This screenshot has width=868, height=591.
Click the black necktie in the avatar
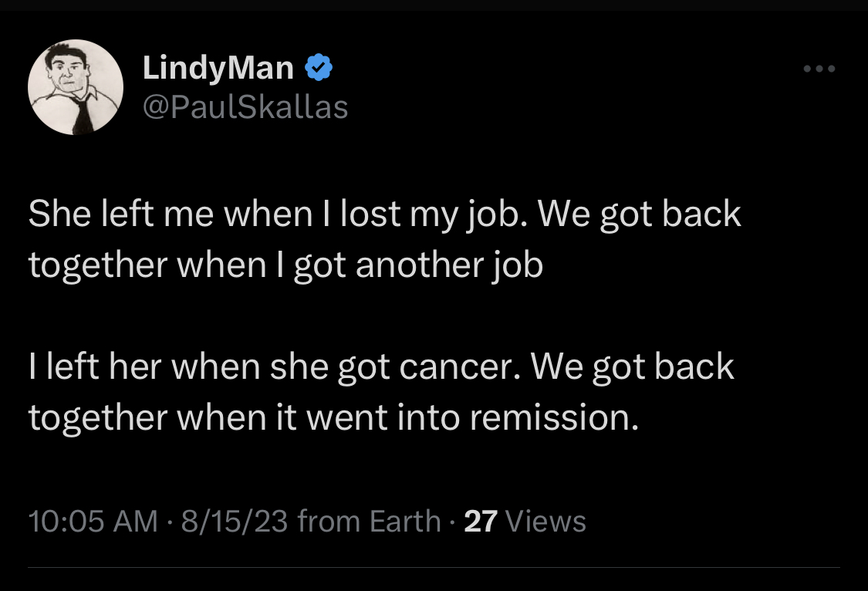pos(79,113)
